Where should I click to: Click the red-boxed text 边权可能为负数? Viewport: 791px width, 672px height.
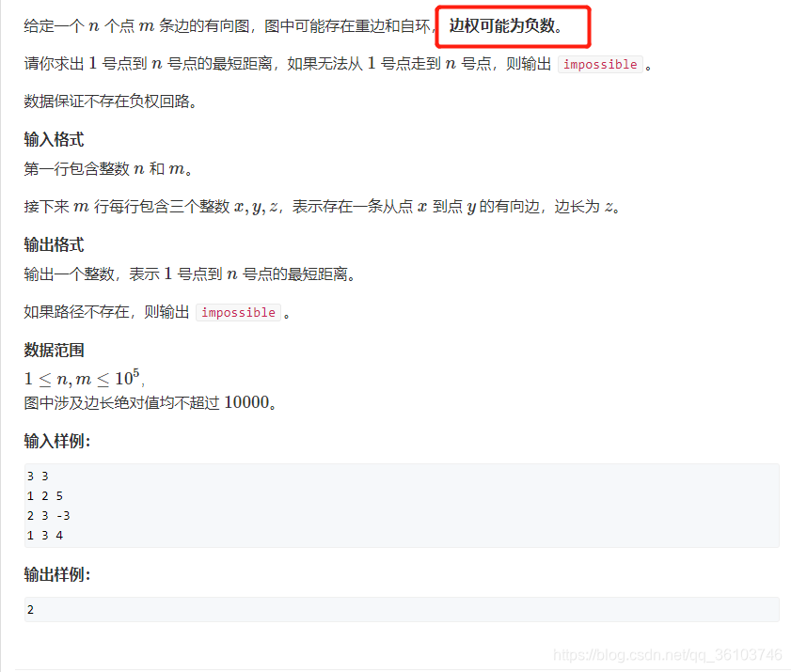click(x=505, y=25)
